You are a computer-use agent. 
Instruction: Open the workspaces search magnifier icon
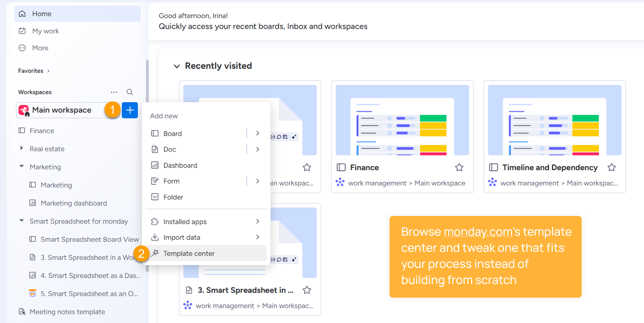click(x=130, y=92)
